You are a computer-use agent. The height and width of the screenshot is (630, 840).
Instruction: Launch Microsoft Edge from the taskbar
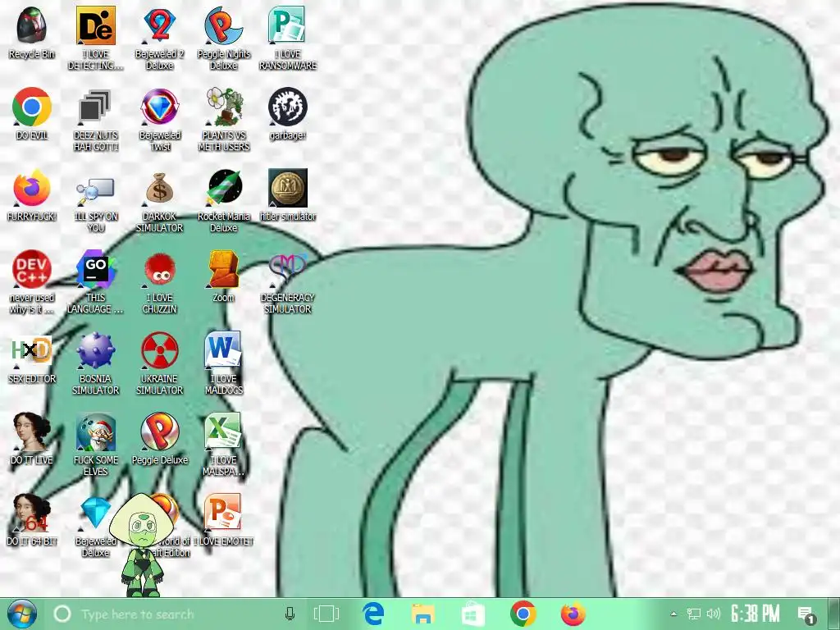coord(373,614)
